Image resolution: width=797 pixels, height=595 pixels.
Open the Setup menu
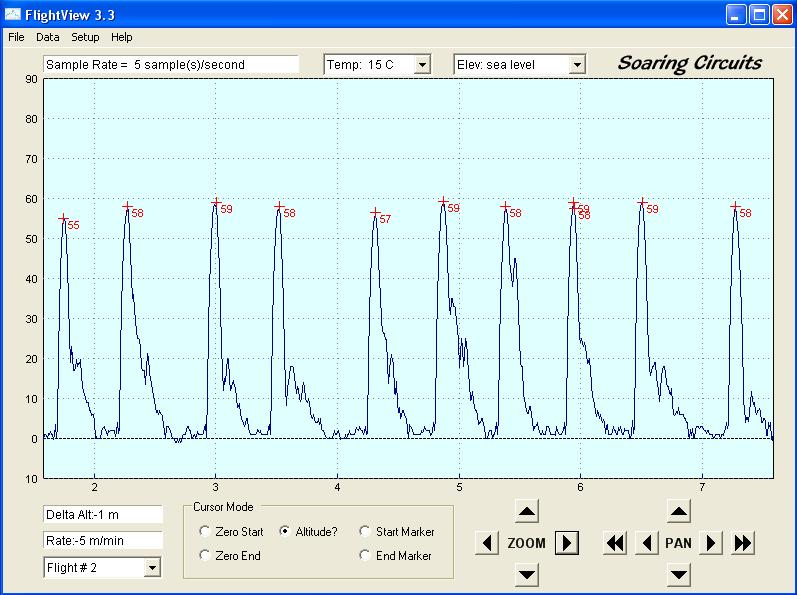click(x=85, y=37)
